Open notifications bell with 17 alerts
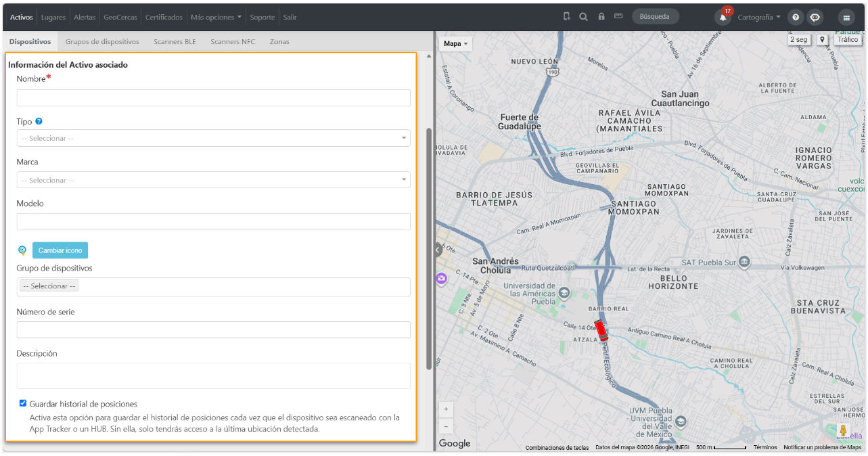Viewport: 868px width, 456px height. coord(723,17)
